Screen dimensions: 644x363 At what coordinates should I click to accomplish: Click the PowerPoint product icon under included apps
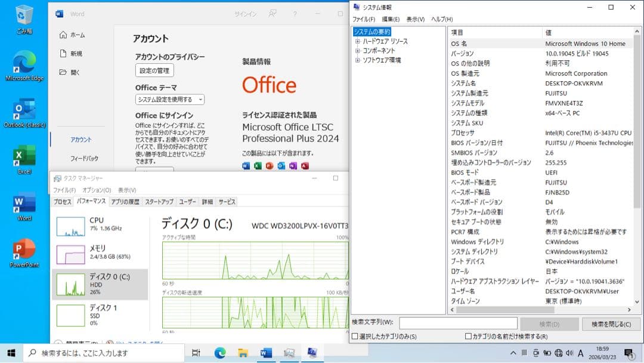[x=270, y=166]
